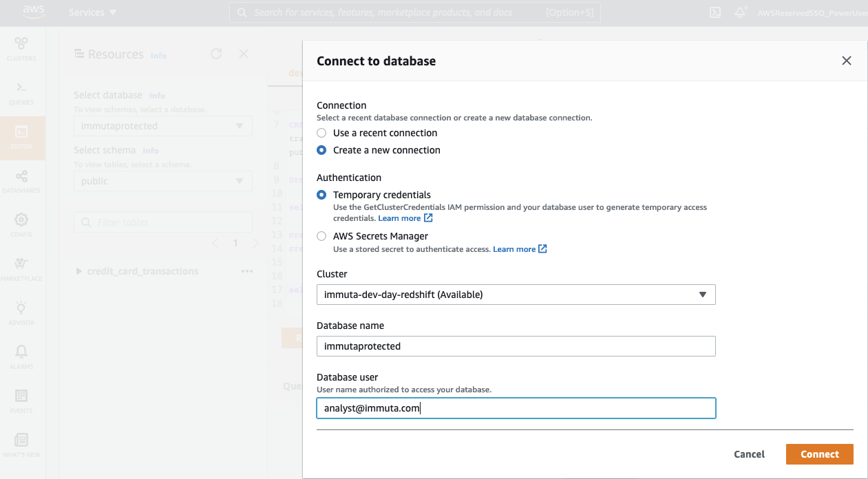
Task: Open Marketplace in the sidebar
Action: point(21,269)
